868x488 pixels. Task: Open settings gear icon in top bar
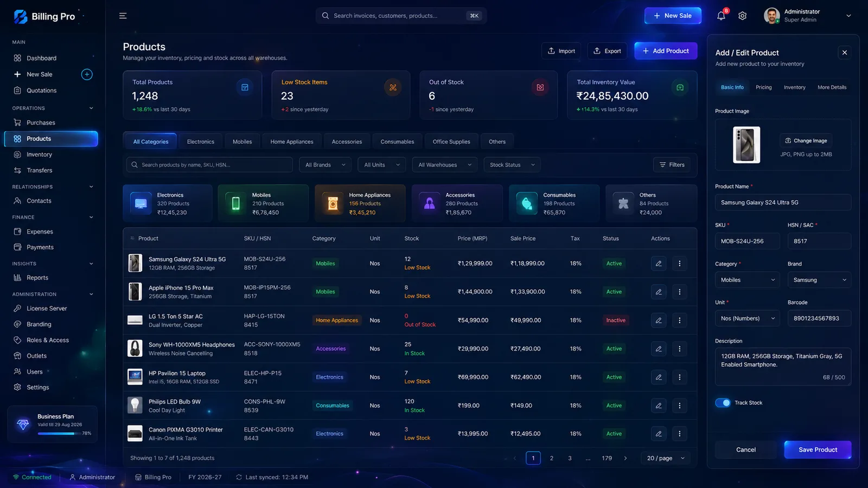743,16
